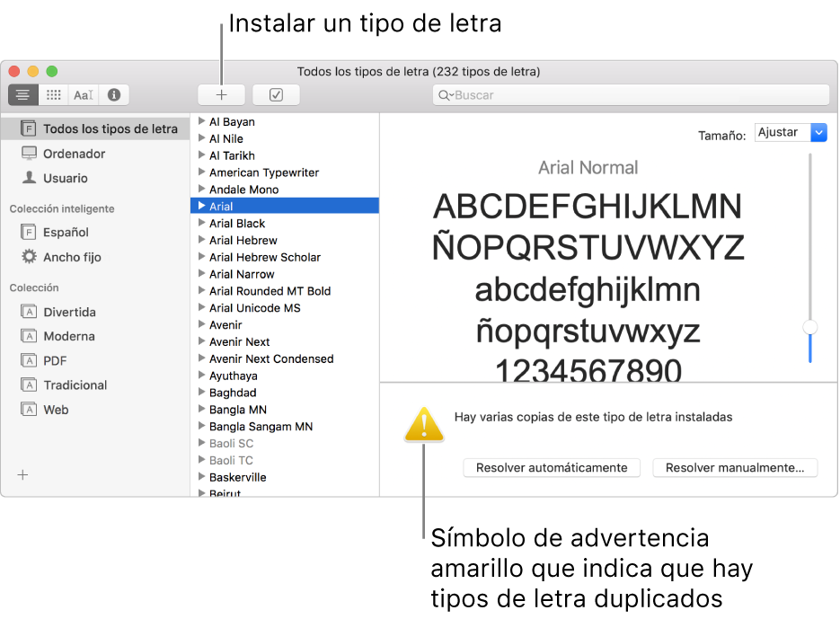Image resolution: width=840 pixels, height=619 pixels.
Task: Expand the Arial Black font family
Action: tap(202, 223)
